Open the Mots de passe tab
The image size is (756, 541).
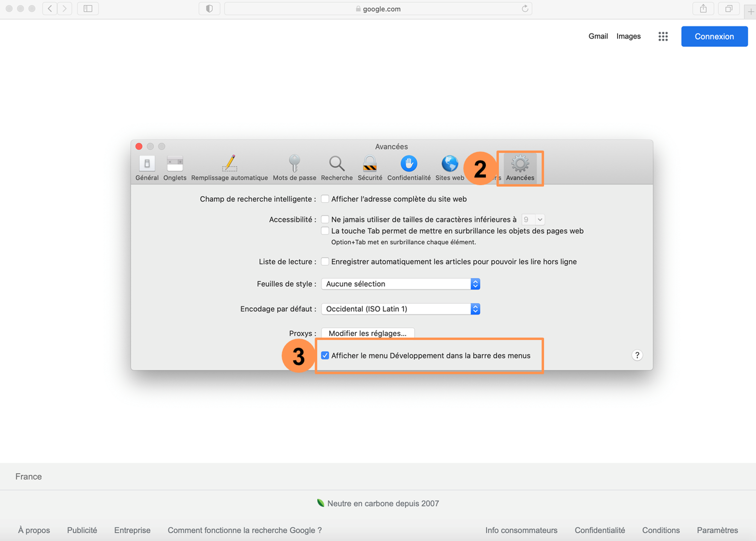pos(294,168)
